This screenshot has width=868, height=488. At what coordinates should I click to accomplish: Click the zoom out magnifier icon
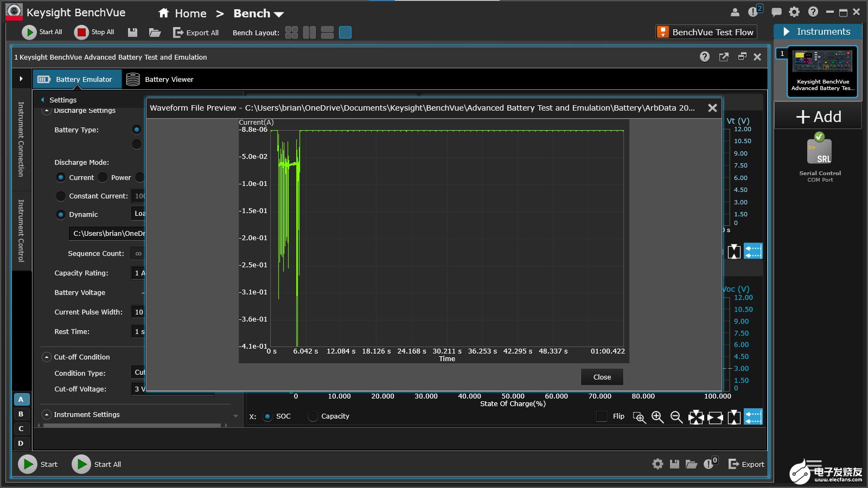point(676,417)
